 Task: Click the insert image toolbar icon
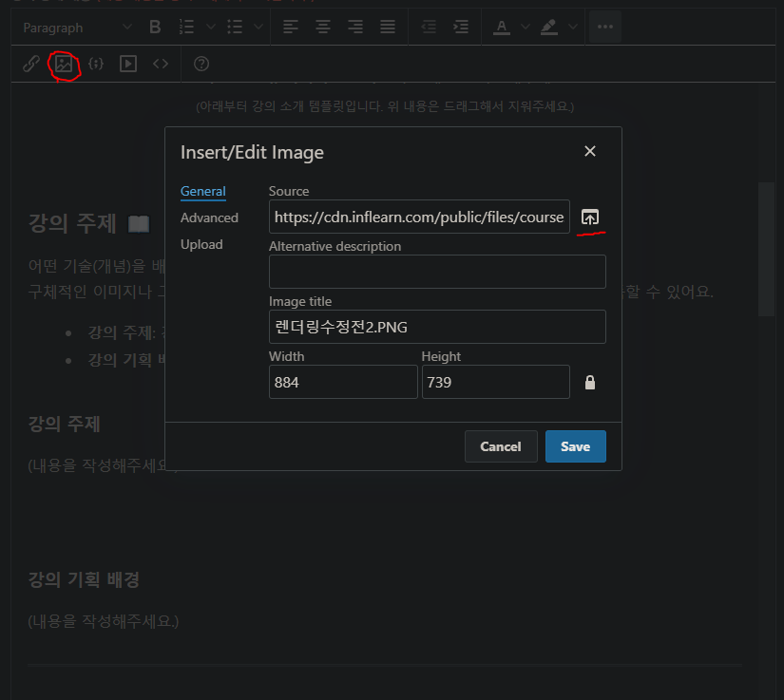[x=64, y=64]
